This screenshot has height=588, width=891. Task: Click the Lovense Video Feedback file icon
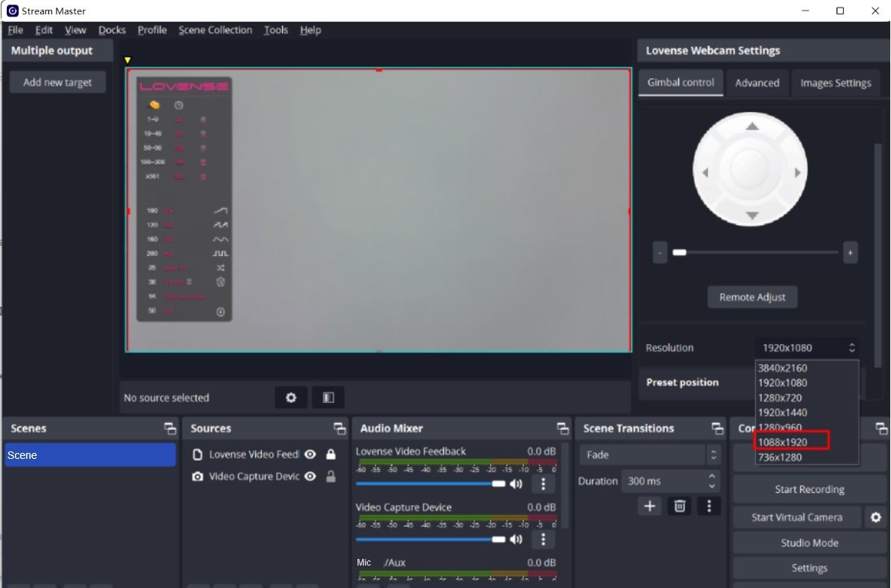pos(197,454)
